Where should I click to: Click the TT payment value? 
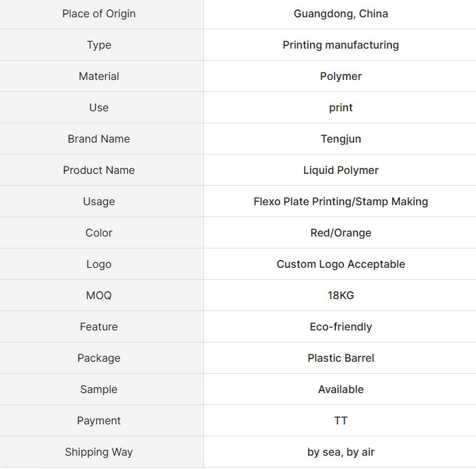[341, 421]
